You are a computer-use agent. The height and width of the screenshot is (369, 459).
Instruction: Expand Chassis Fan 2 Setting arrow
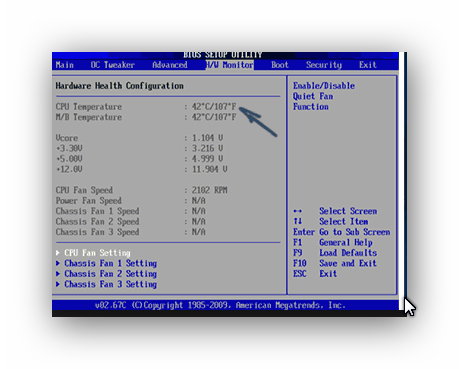point(58,274)
